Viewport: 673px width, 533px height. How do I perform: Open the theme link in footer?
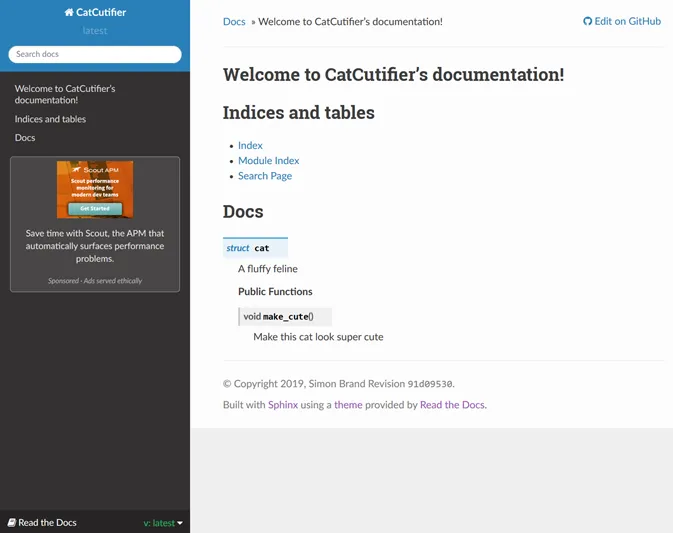click(x=348, y=405)
